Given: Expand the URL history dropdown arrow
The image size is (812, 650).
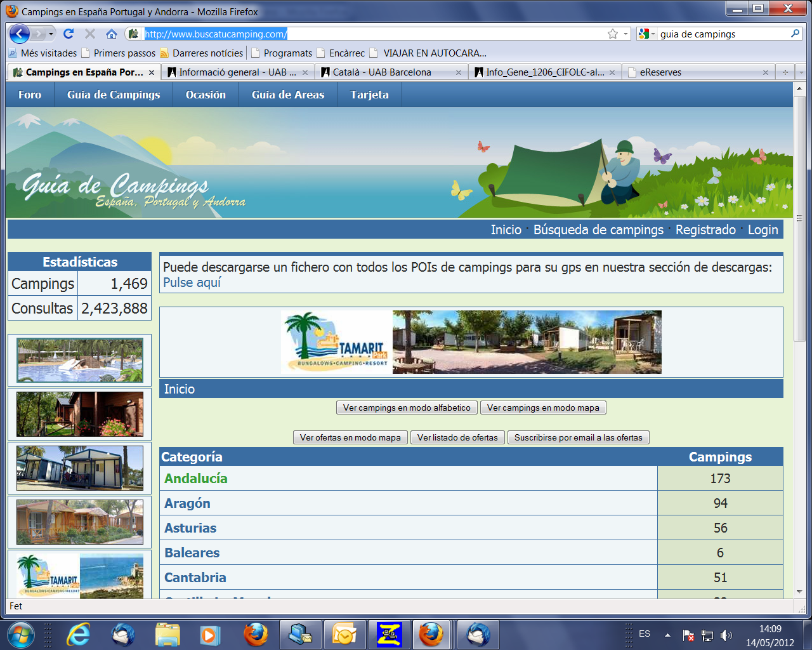Looking at the screenshot, I should click(625, 34).
